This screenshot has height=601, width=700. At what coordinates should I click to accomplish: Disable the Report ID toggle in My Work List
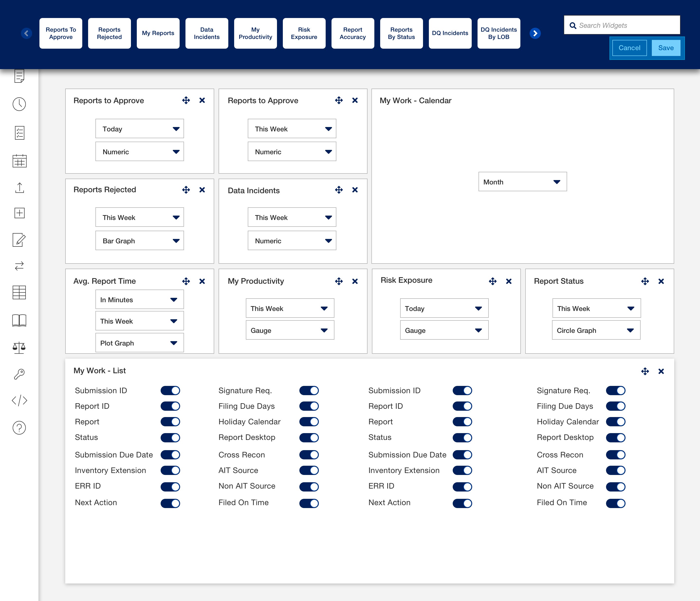tap(170, 406)
